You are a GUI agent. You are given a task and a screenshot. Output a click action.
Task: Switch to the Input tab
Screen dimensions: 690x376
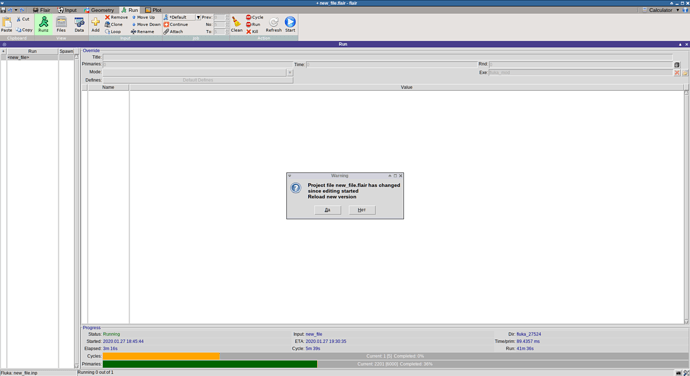point(67,10)
